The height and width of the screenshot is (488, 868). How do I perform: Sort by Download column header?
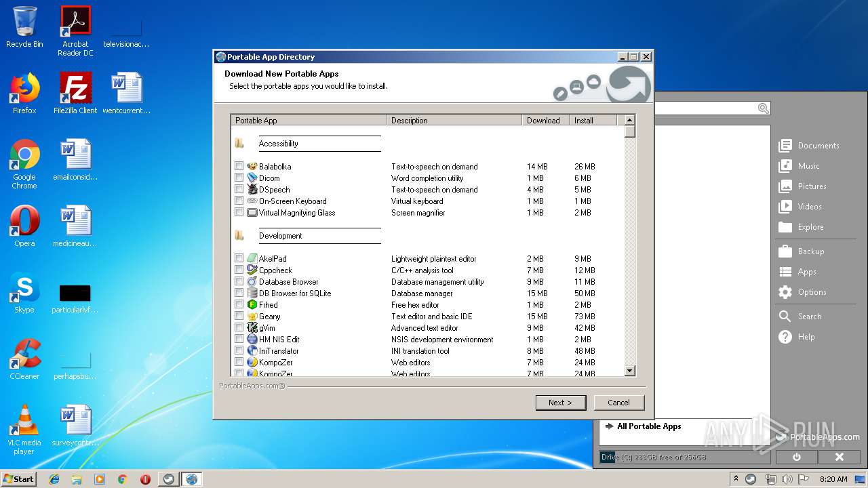[x=546, y=120]
